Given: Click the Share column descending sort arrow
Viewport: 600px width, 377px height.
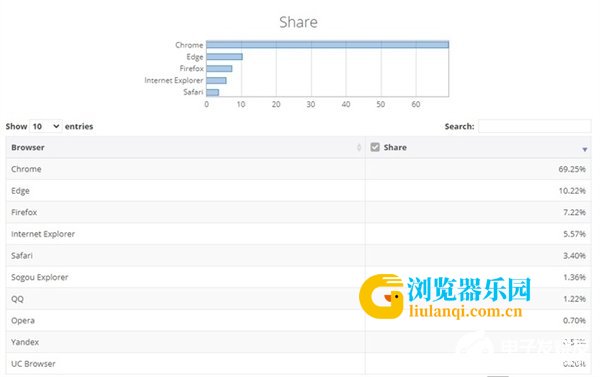Looking at the screenshot, I should 584,149.
